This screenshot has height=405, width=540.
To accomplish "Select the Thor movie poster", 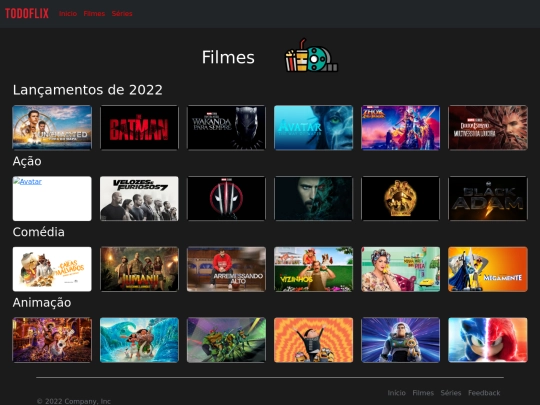I will 401,128.
